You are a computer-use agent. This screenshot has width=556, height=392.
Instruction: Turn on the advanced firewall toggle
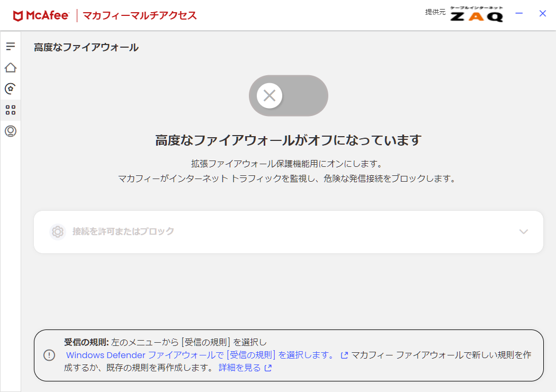[x=288, y=95]
